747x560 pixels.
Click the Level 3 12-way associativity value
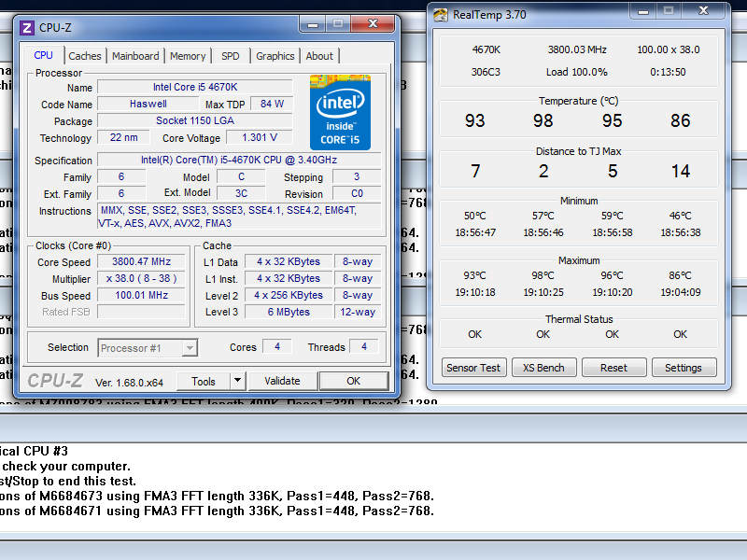pyautogui.click(x=358, y=312)
